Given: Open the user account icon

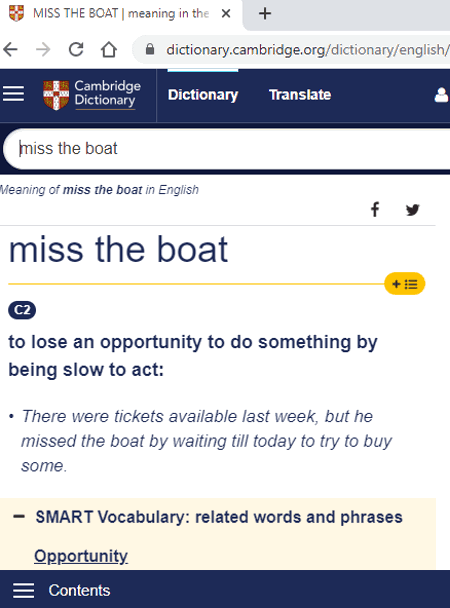Looking at the screenshot, I should tap(441, 95).
